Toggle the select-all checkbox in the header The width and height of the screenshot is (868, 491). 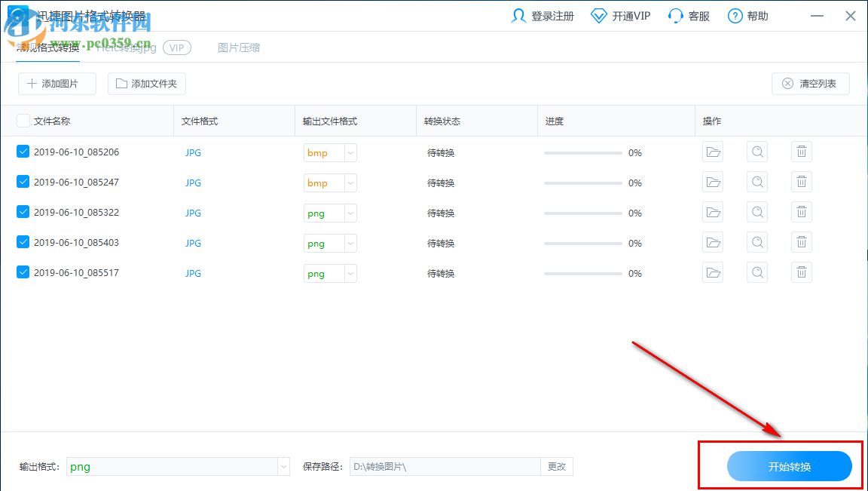(22, 120)
